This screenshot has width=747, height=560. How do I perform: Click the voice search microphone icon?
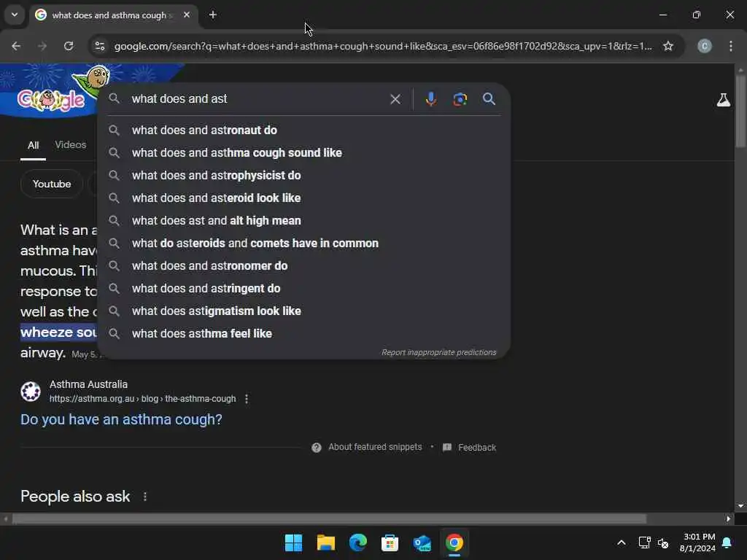(x=430, y=99)
